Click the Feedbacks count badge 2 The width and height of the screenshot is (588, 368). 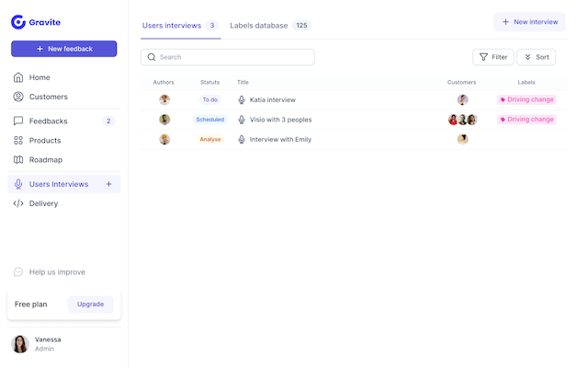pyautogui.click(x=108, y=121)
